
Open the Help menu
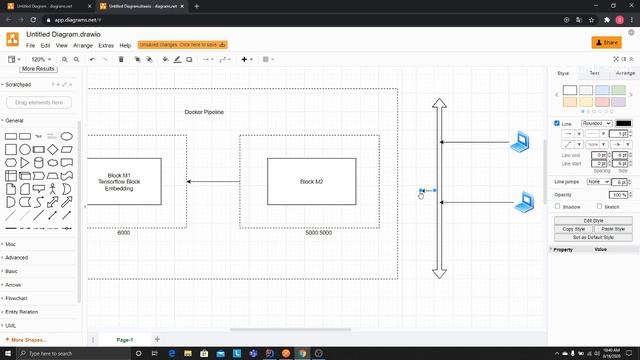tap(125, 46)
